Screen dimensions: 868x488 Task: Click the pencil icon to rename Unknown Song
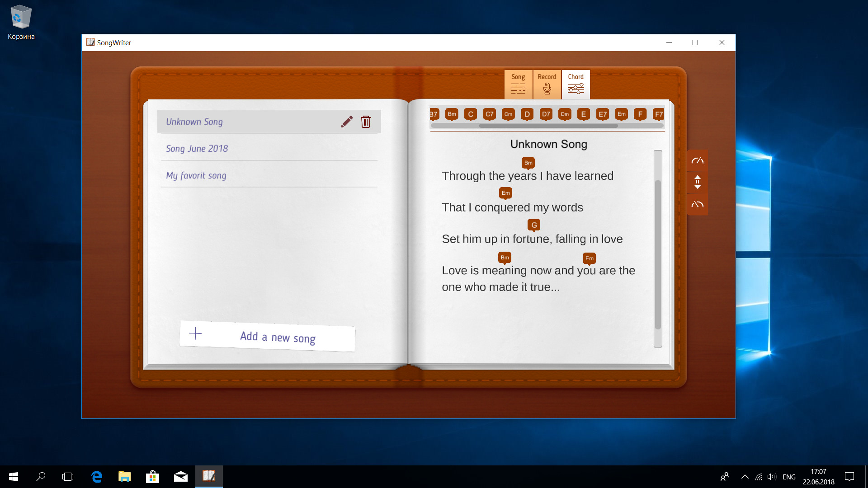click(x=346, y=122)
